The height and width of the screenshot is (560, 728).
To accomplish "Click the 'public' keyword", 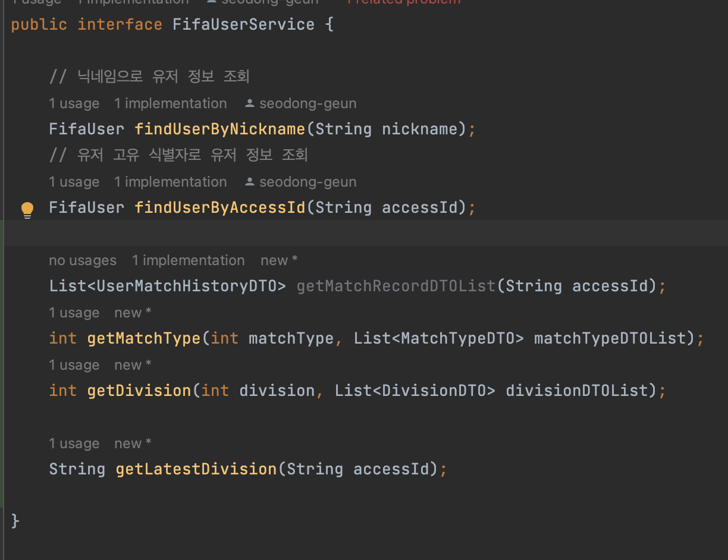I will tap(39, 24).
